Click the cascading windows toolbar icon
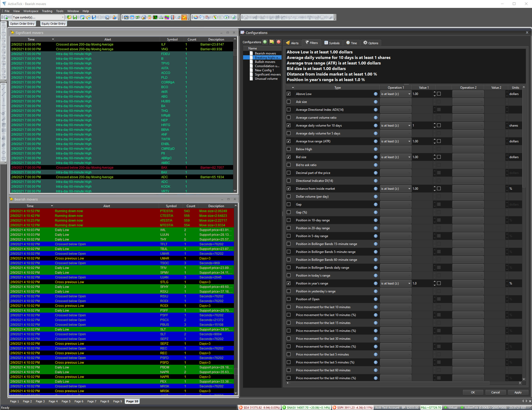 point(202,17)
